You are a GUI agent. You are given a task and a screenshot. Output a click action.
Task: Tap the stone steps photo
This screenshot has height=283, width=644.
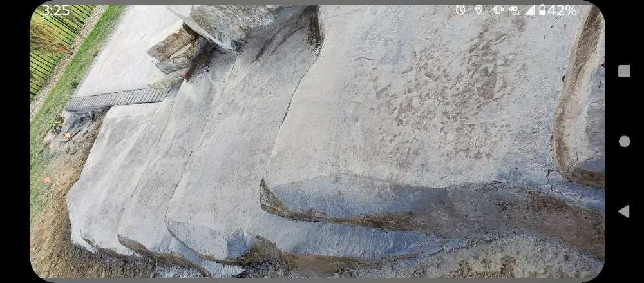[x=317, y=142]
